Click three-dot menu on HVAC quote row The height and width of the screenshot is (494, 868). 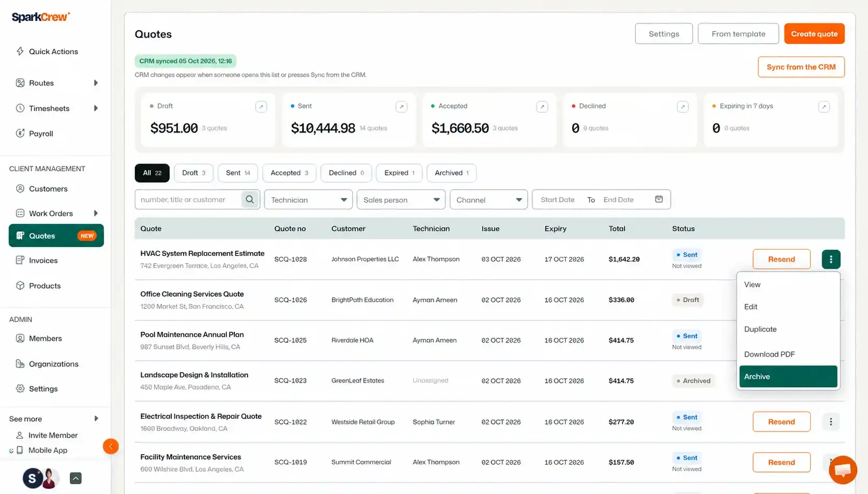[831, 259]
